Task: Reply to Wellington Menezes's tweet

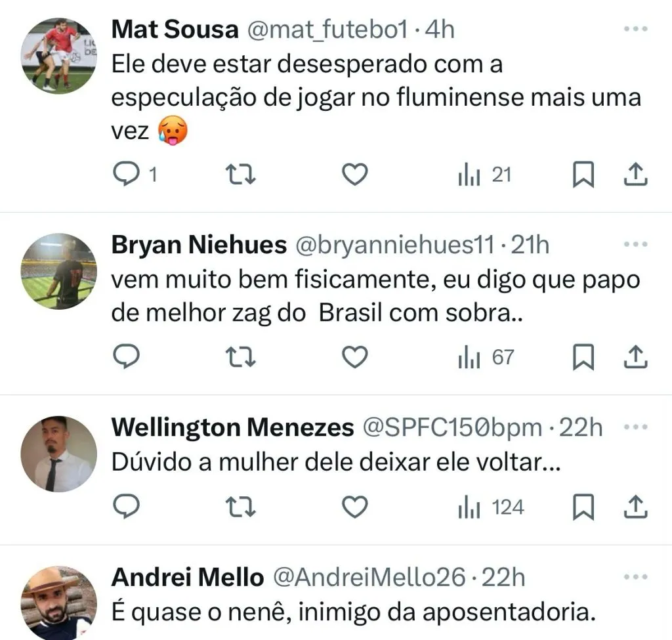Action: [x=126, y=507]
